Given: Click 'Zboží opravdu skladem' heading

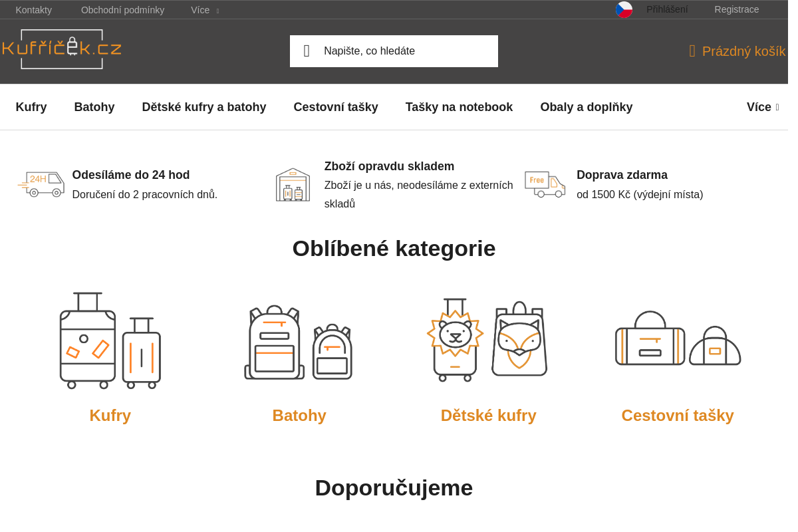Looking at the screenshot, I should [x=389, y=166].
